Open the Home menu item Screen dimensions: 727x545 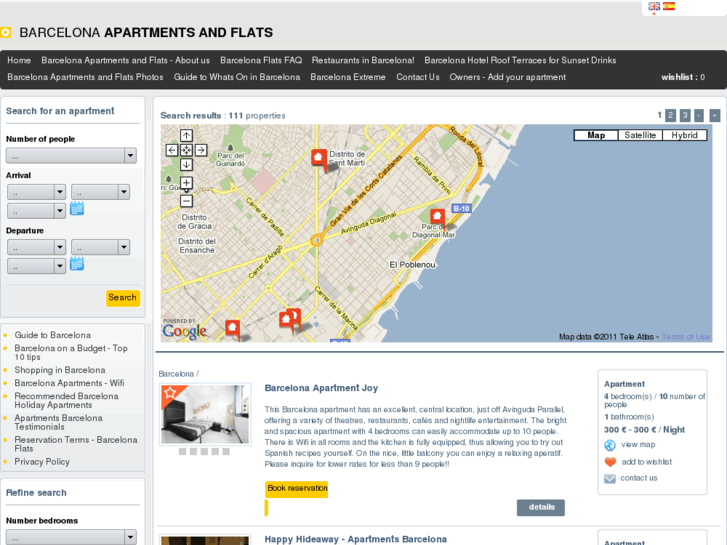[19, 60]
